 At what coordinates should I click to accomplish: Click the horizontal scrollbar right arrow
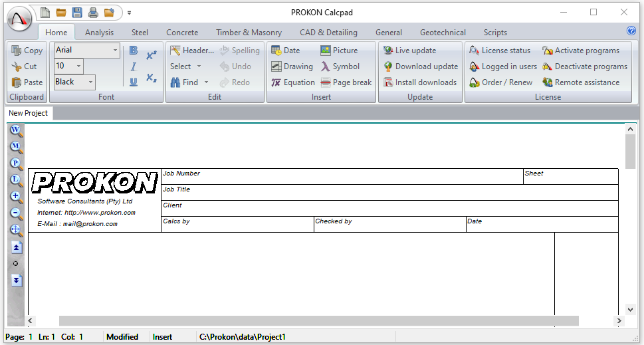pos(619,320)
